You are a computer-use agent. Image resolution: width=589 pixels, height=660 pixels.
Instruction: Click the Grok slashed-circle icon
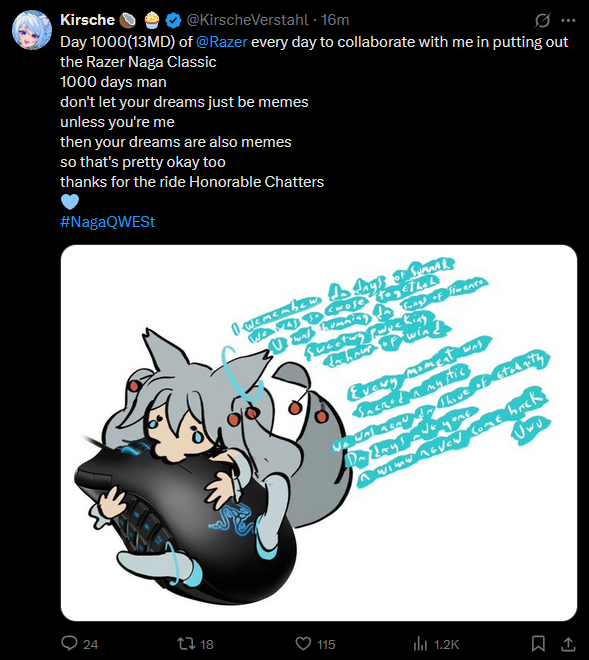coord(543,20)
